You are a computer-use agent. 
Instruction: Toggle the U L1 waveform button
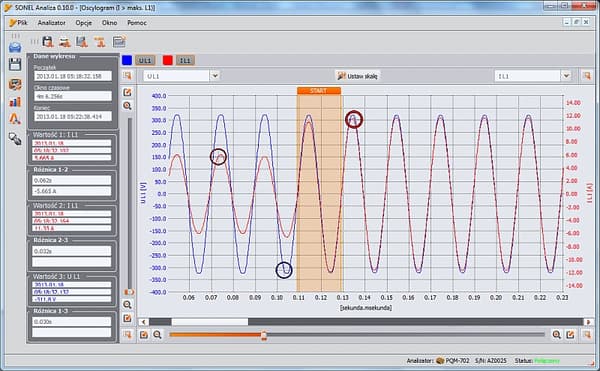click(x=145, y=60)
